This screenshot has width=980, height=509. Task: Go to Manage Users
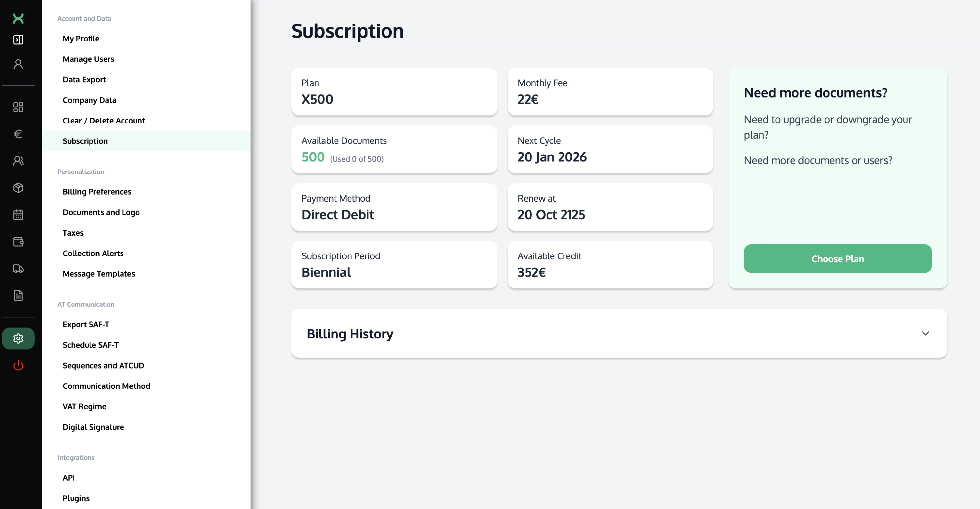pos(88,59)
